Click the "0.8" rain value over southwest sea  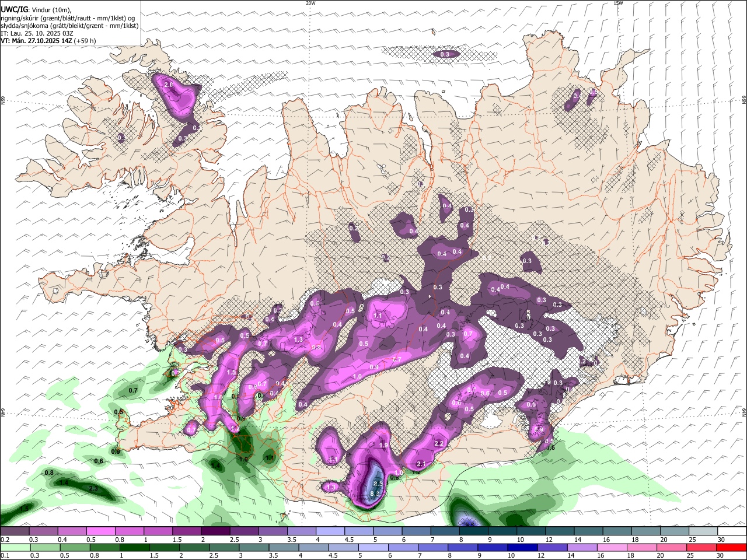coord(49,473)
